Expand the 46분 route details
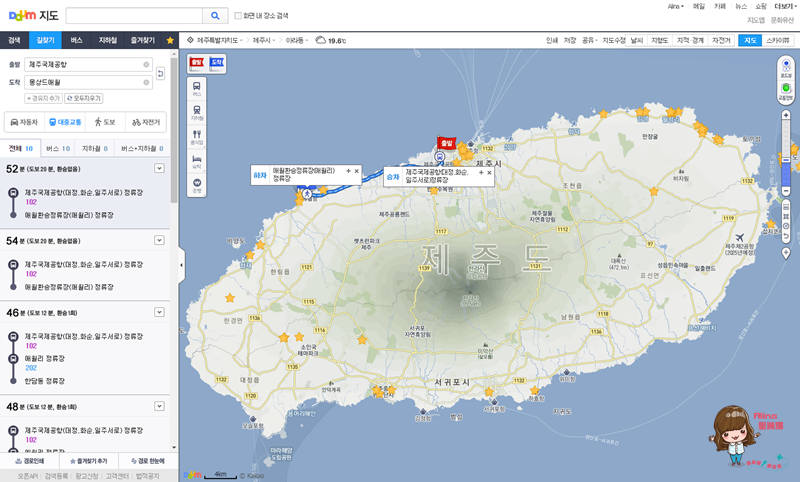The height and width of the screenshot is (482, 800). point(159,312)
